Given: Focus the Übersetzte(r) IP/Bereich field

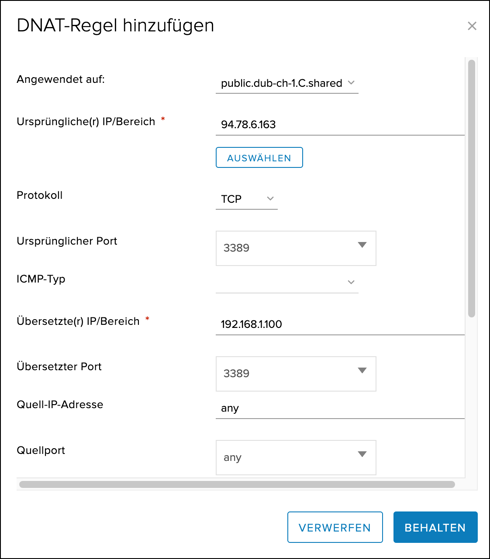Looking at the screenshot, I should [x=340, y=324].
